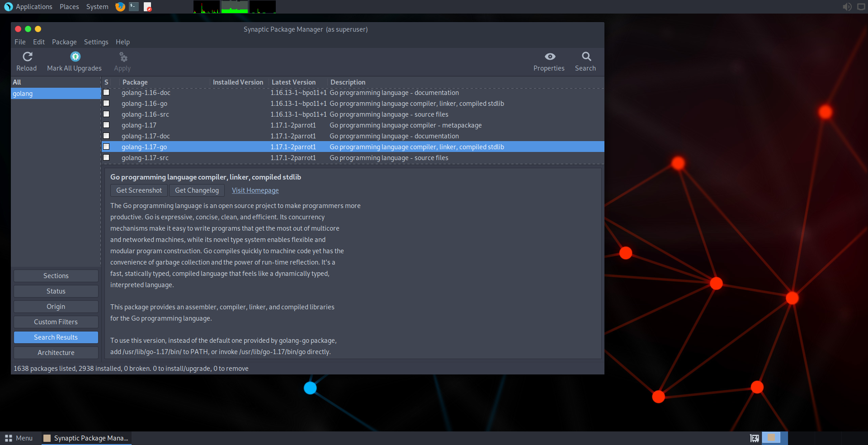
Task: Click the system monitor graph applet
Action: (x=234, y=7)
